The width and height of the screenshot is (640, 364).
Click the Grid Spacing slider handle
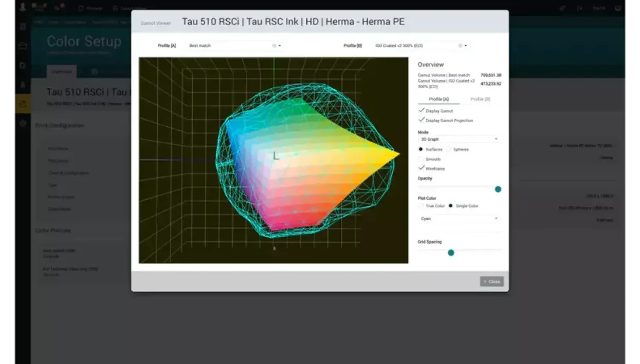451,253
